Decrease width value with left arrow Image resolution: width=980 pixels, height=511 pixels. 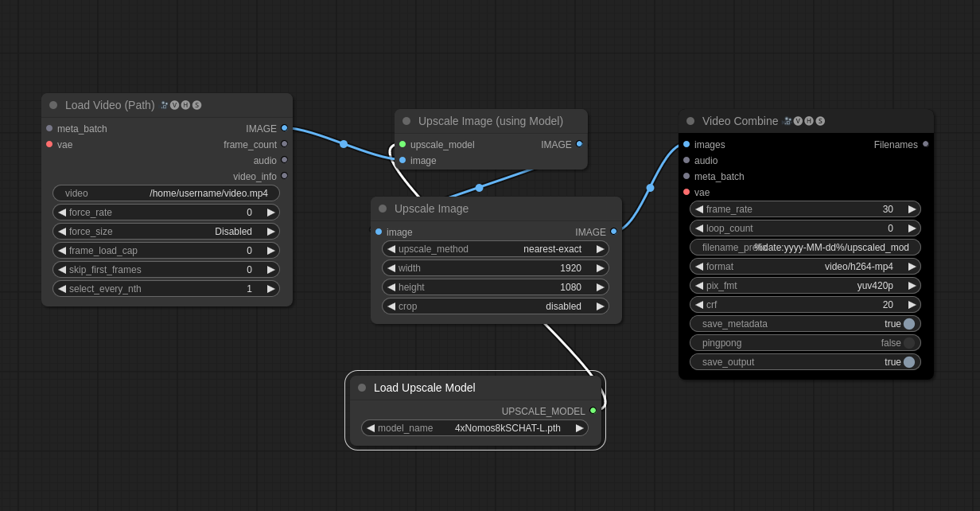pyautogui.click(x=391, y=268)
